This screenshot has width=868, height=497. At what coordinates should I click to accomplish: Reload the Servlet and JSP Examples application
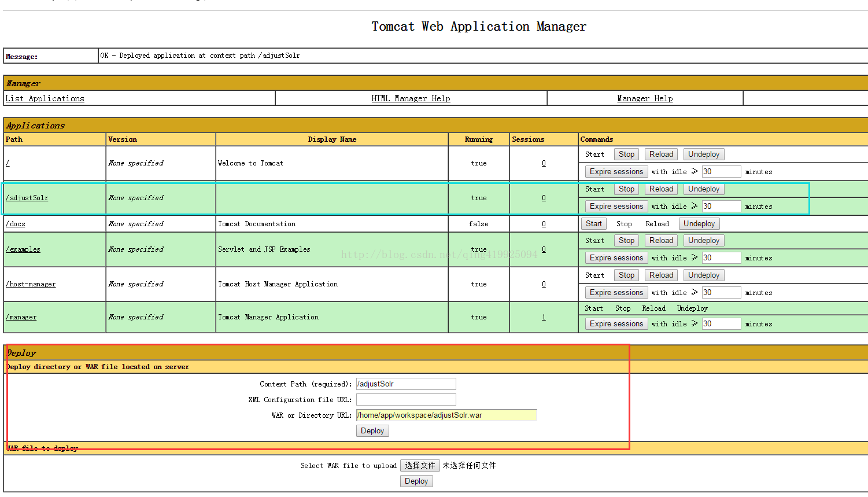pyautogui.click(x=661, y=241)
